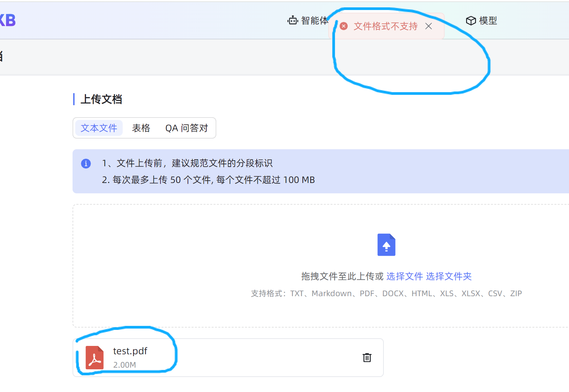The image size is (569, 392).
Task: Click the cube icon beside 模型
Action: pos(471,21)
